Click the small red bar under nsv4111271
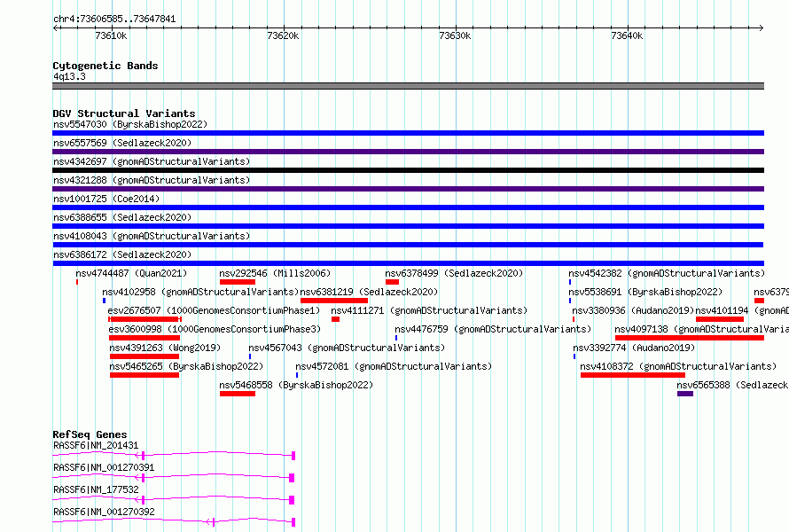This screenshot has height=532, width=789. click(x=336, y=319)
